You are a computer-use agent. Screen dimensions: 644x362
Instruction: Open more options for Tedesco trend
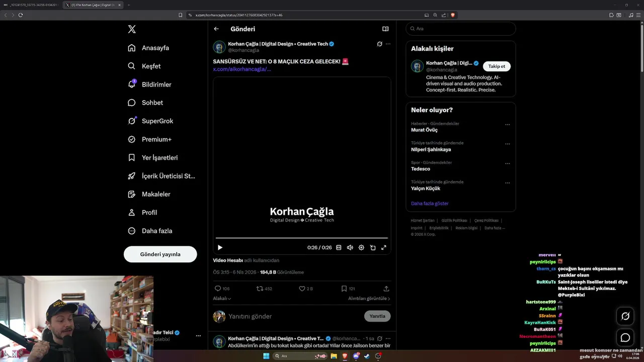507,163
